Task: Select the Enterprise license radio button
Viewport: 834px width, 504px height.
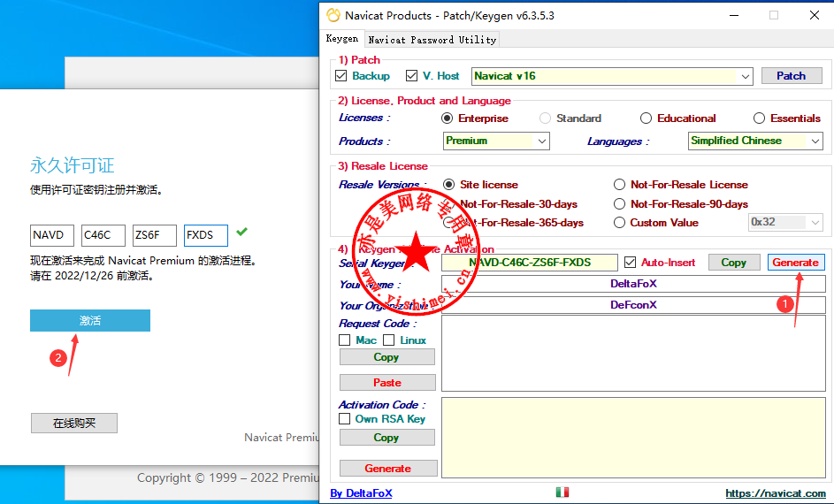Action: (x=448, y=118)
